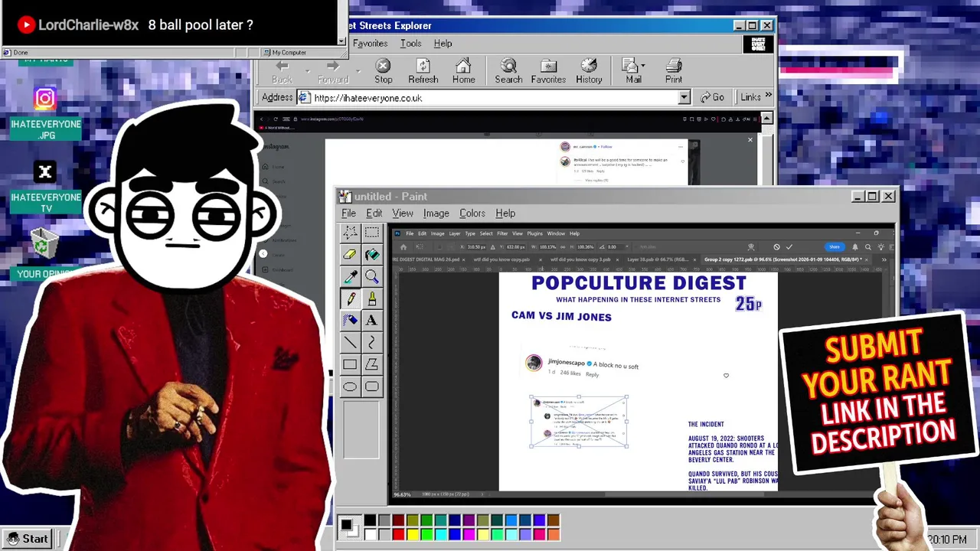Activate the Magnifier tool in Paint
Viewport: 980px width, 551px height.
pyautogui.click(x=372, y=276)
